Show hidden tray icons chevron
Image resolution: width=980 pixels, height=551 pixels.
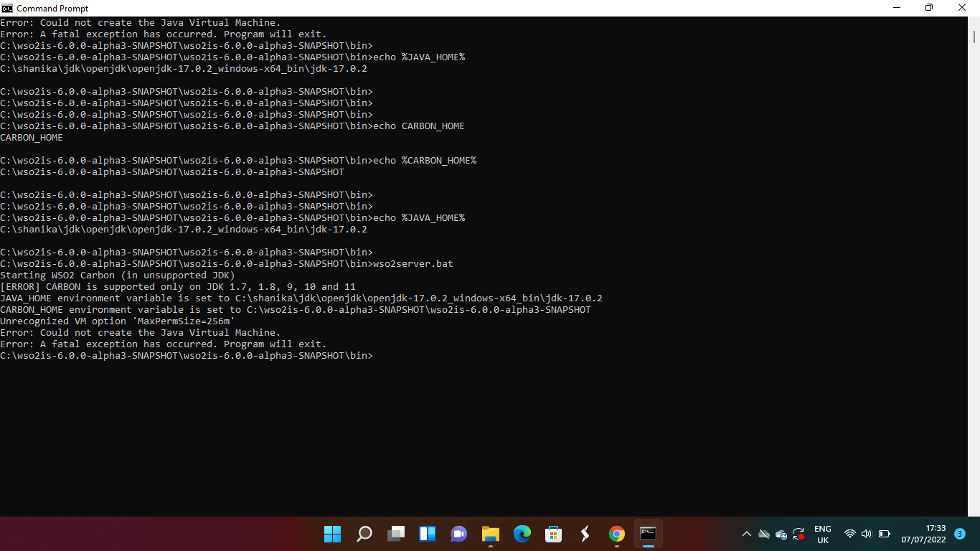[x=747, y=534]
